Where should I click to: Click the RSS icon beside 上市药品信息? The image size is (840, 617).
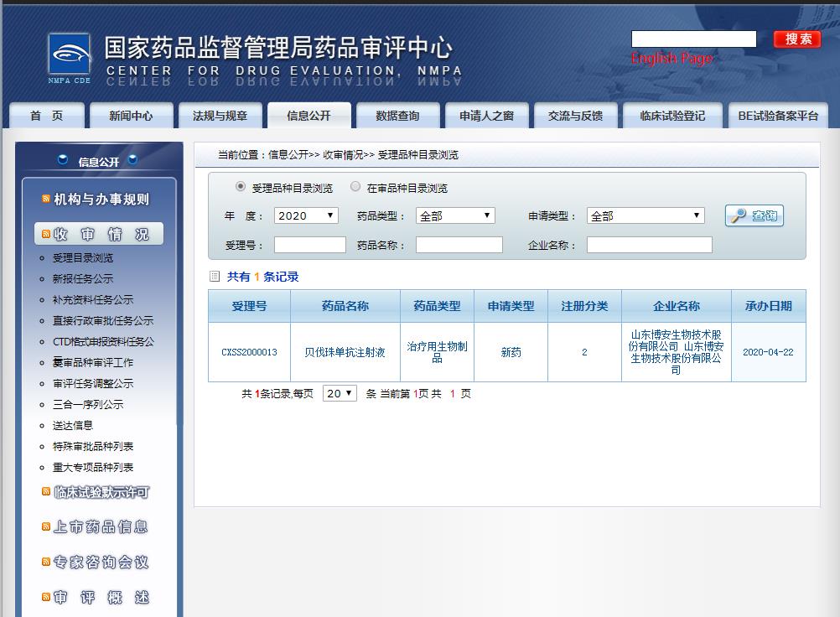[46, 527]
